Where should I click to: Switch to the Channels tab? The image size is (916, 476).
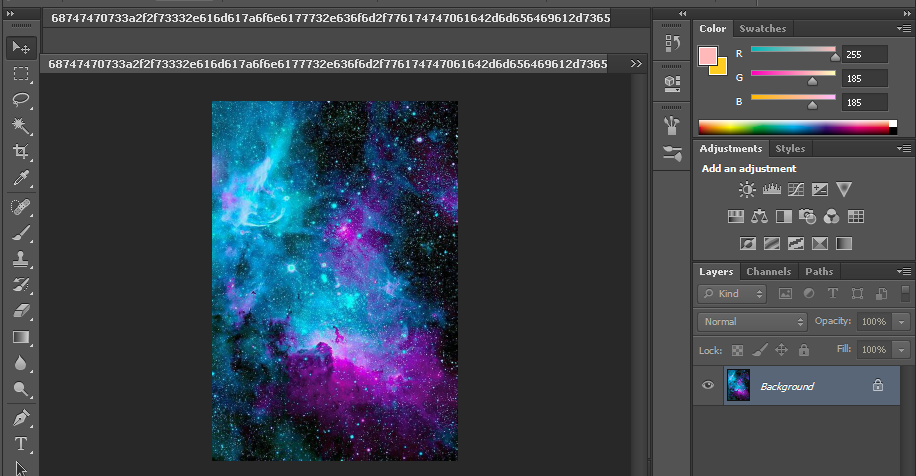(x=768, y=271)
